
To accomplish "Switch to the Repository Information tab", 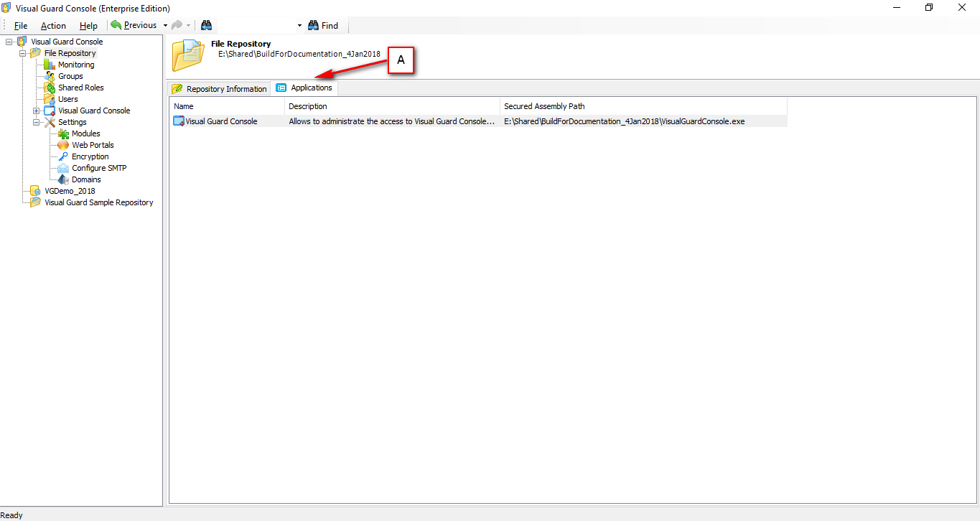I will click(x=219, y=88).
